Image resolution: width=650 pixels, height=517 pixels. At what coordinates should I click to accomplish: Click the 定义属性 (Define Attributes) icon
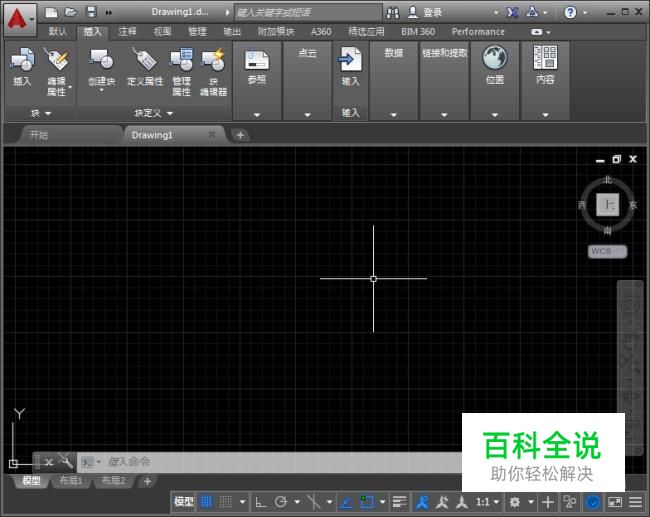click(x=144, y=61)
